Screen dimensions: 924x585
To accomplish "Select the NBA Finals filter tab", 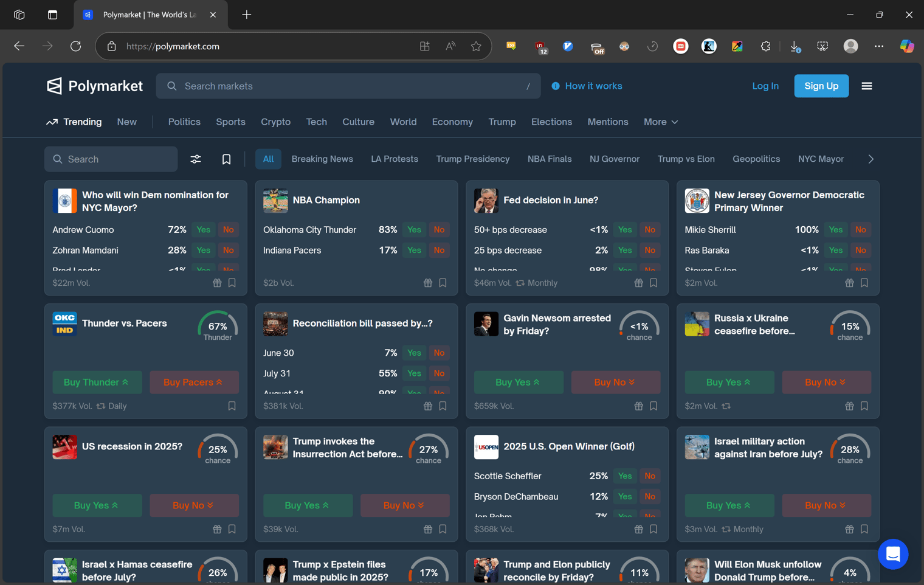I will pyautogui.click(x=549, y=159).
